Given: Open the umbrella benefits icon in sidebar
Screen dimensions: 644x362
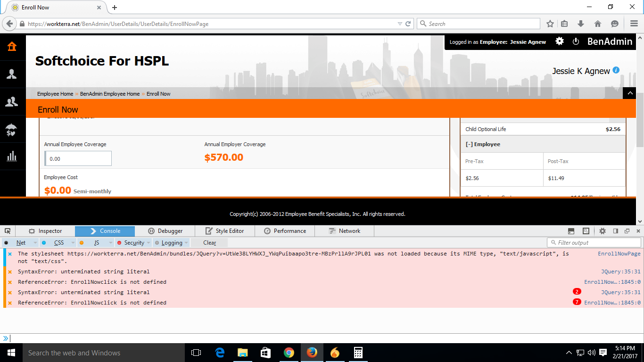Looking at the screenshot, I should pos(12,129).
